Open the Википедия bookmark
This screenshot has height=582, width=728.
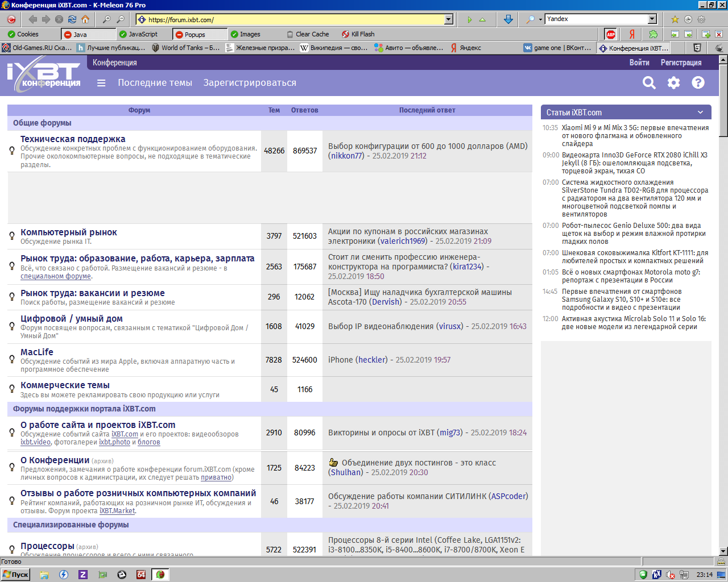click(334, 48)
